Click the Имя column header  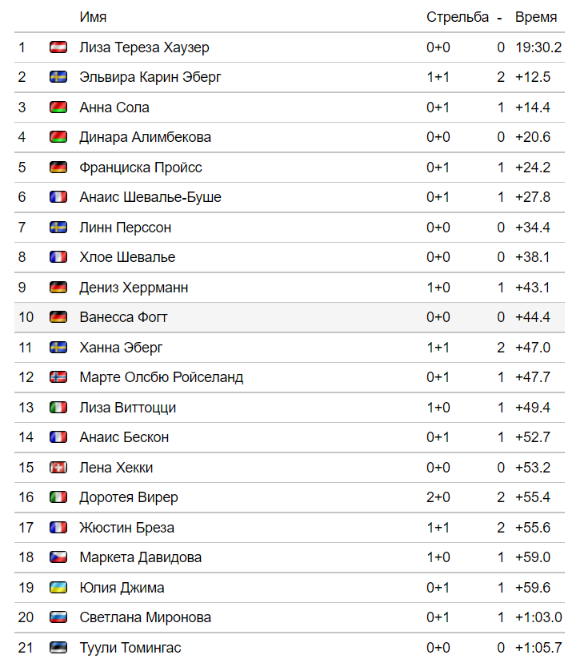93,17
